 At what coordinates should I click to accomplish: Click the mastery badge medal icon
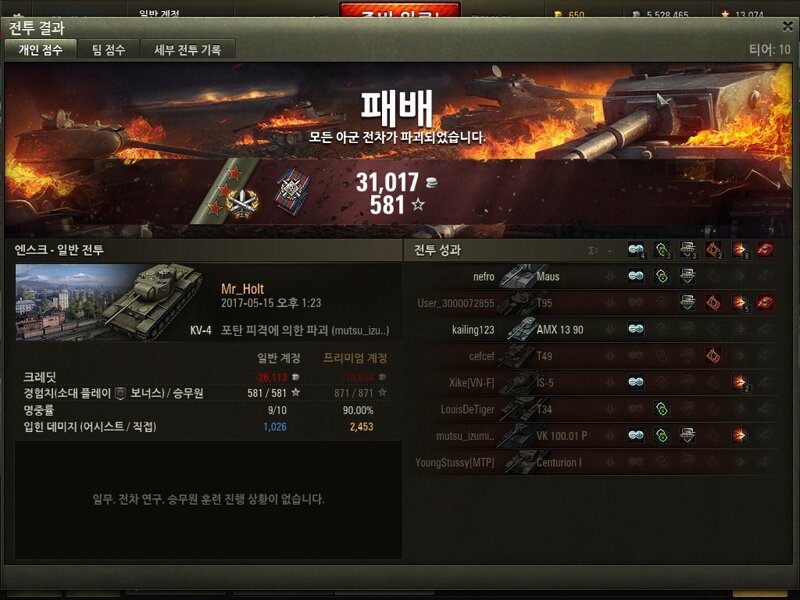pyautogui.click(x=242, y=204)
